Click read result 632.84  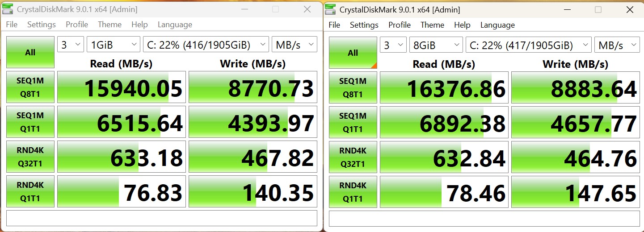(x=444, y=157)
